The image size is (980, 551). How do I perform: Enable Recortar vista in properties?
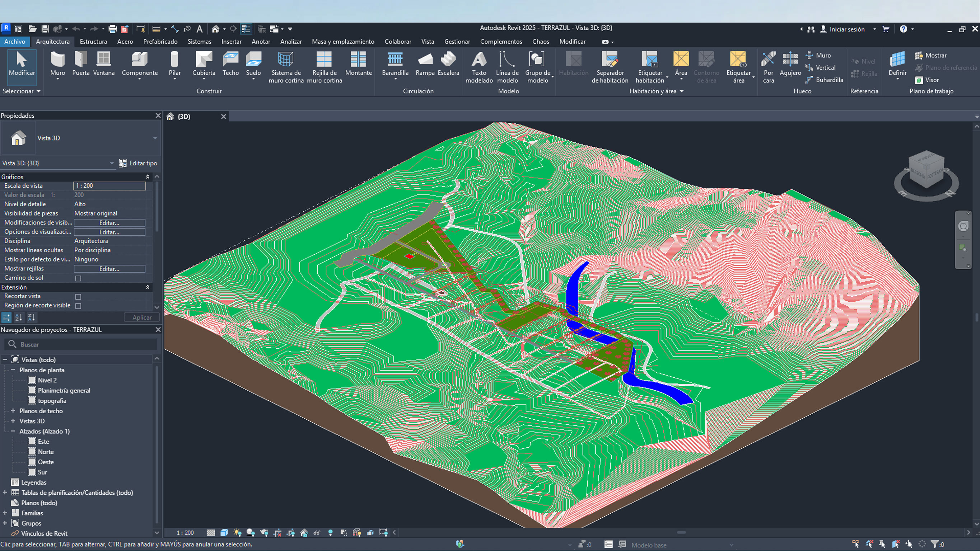point(78,296)
